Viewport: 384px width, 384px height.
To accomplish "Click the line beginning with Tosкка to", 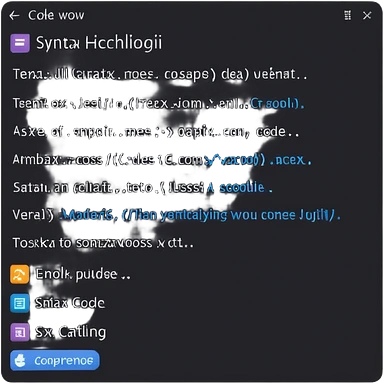I will (x=103, y=243).
